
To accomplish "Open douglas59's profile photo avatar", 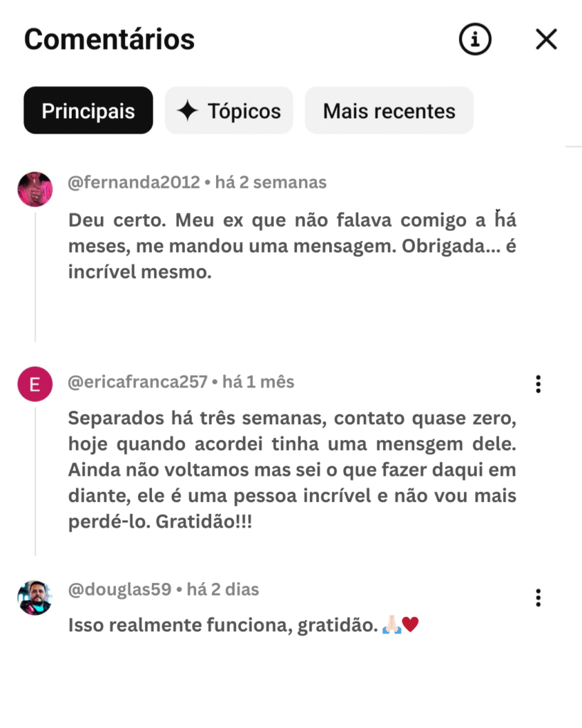I will [35, 597].
